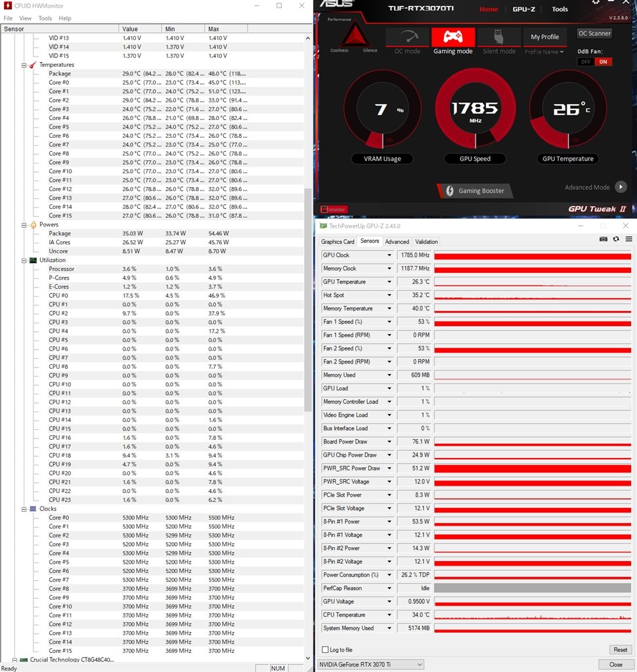
Task: Open GPU Tweak settings gear
Action: coord(595,3)
